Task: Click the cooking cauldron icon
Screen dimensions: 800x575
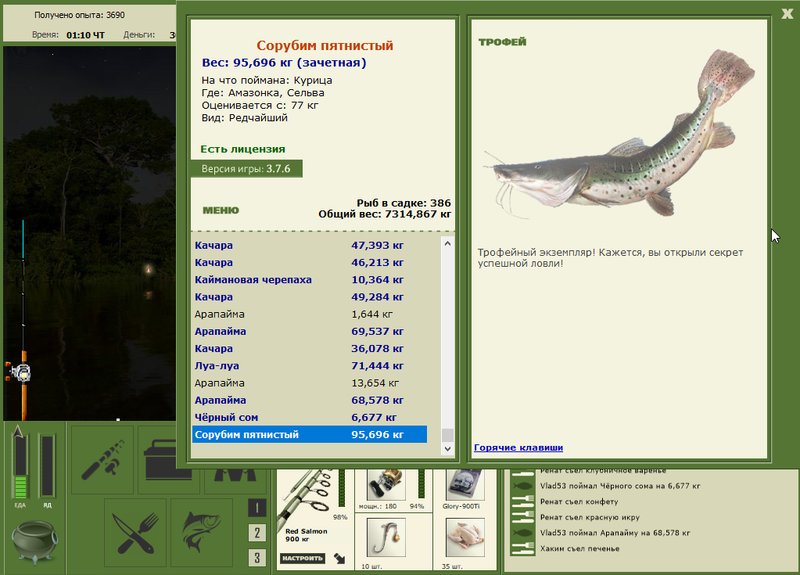Action: (34, 541)
